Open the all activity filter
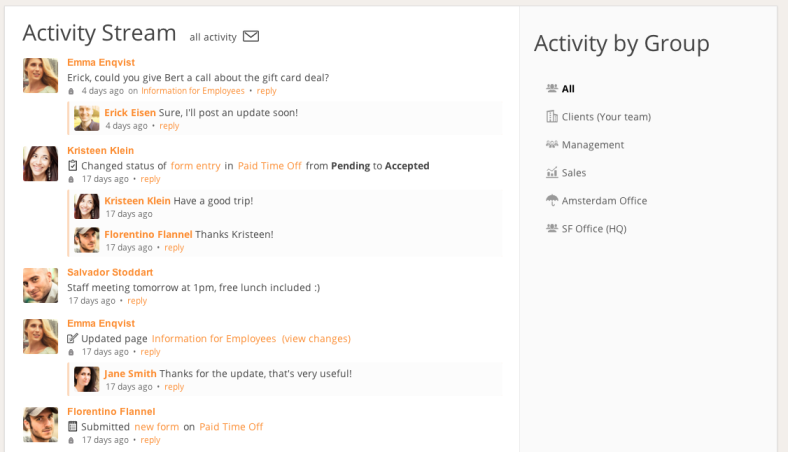 (213, 37)
